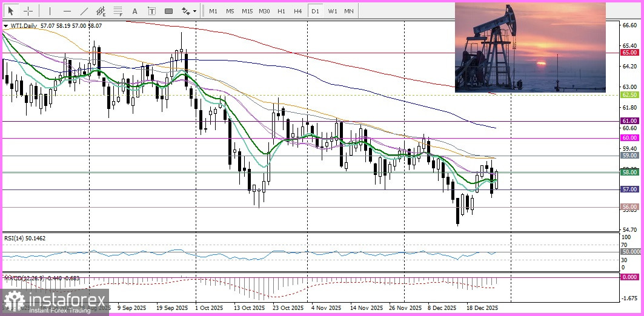Switch to H4 timeframe
The width and height of the screenshot is (644, 316).
point(298,11)
